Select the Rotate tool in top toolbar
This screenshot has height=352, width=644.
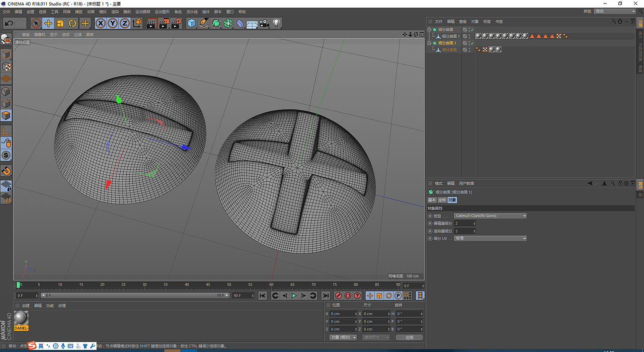coord(72,23)
